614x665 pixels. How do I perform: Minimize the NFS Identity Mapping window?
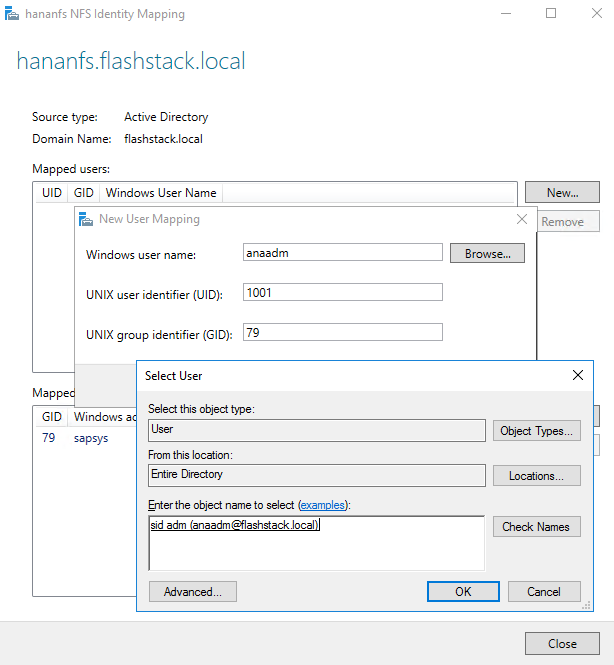(x=505, y=14)
